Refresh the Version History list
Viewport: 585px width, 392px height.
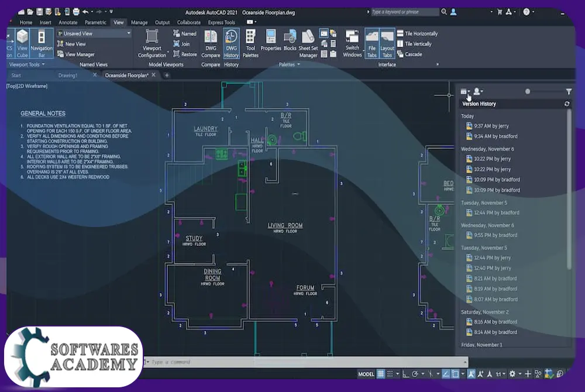[567, 104]
